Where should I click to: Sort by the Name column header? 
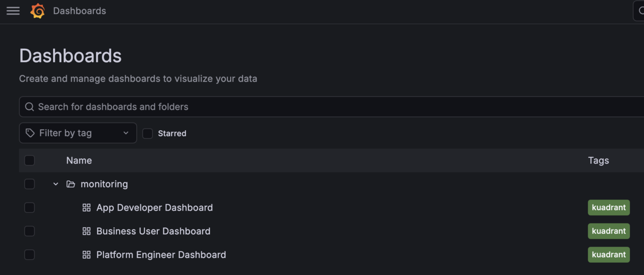79,160
